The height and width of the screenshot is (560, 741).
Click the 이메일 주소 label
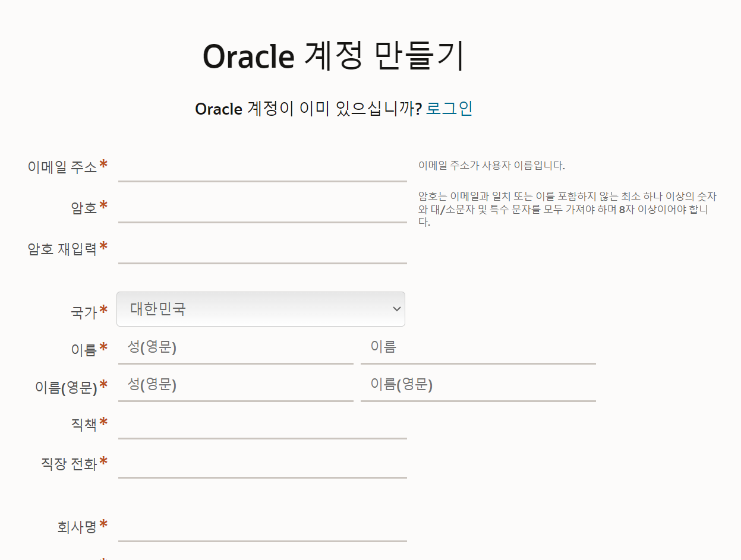coord(62,167)
